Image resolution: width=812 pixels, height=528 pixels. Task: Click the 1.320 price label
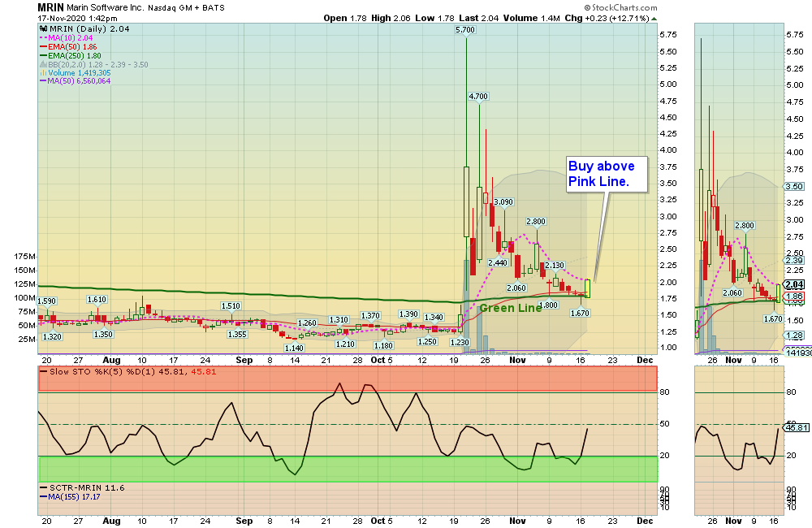(x=52, y=337)
